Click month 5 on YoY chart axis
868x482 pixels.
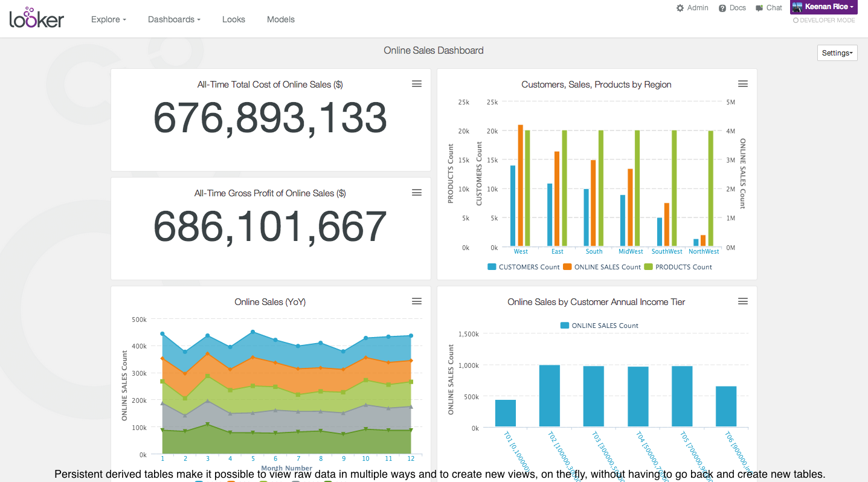pos(252,460)
